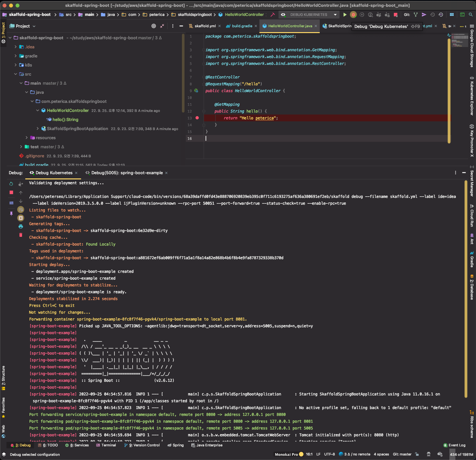476x460 pixels.
Task: Click the memory usage indicator 434 of 1981M
Action: click(461, 454)
